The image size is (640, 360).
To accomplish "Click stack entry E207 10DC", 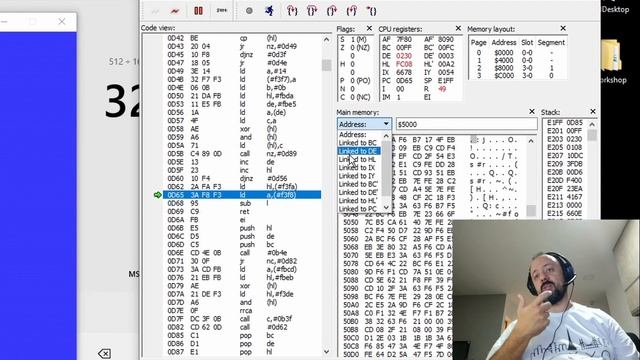I will (565, 156).
